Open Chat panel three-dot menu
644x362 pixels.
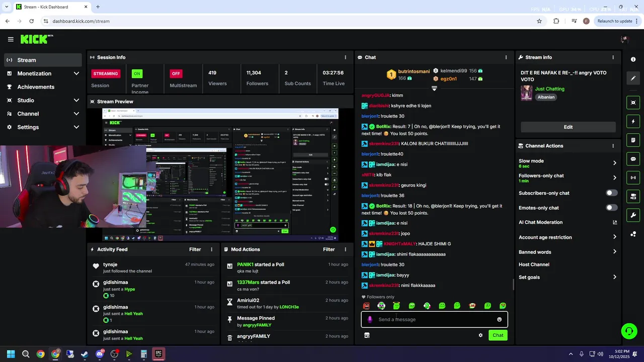[506, 57]
